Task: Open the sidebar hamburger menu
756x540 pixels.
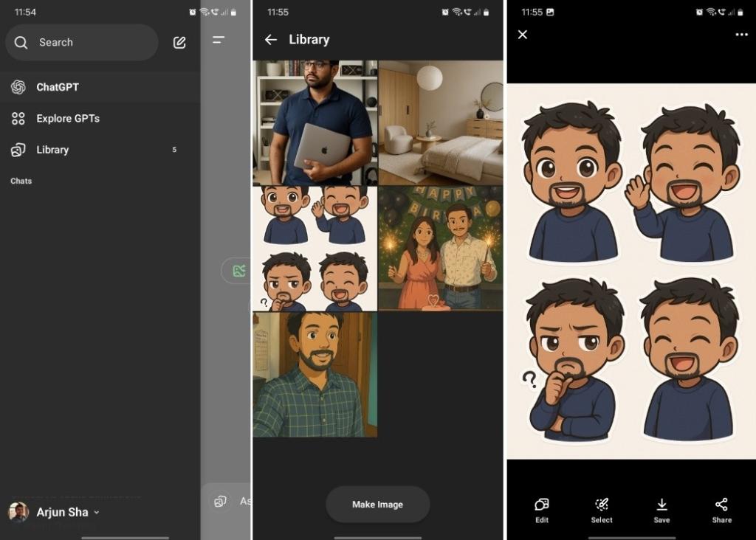Action: [219, 40]
